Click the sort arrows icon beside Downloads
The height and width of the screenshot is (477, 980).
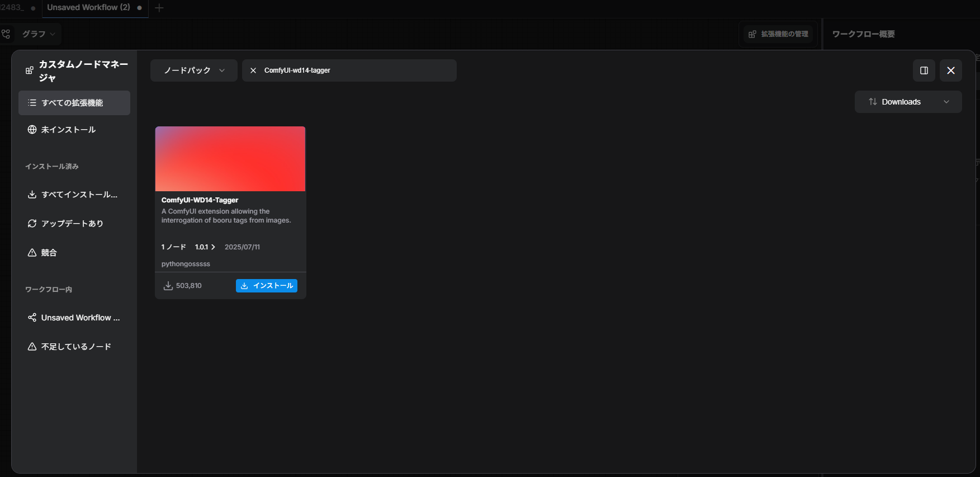click(x=873, y=102)
